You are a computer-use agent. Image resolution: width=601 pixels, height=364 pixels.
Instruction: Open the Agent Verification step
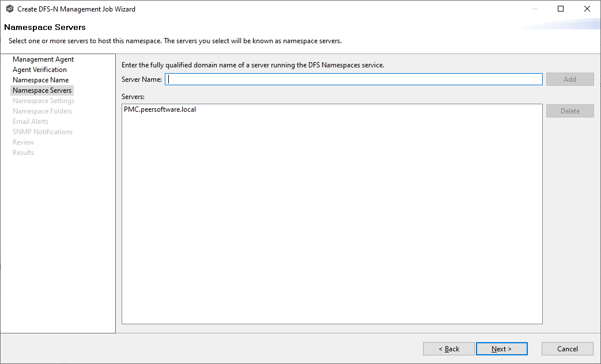40,70
